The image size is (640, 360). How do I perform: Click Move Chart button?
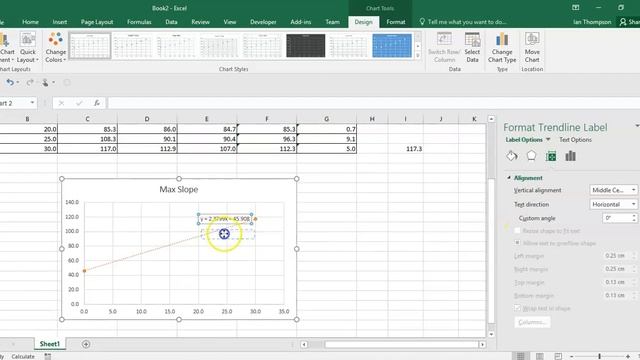point(532,48)
